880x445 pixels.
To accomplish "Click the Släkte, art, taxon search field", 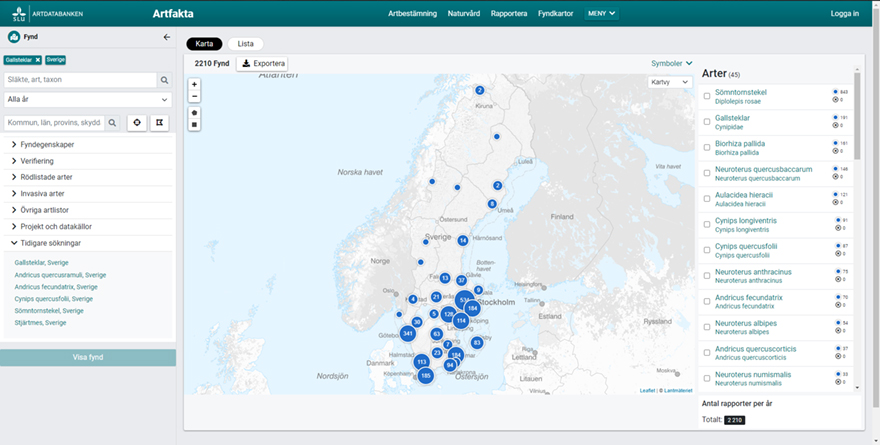I will 80,80.
